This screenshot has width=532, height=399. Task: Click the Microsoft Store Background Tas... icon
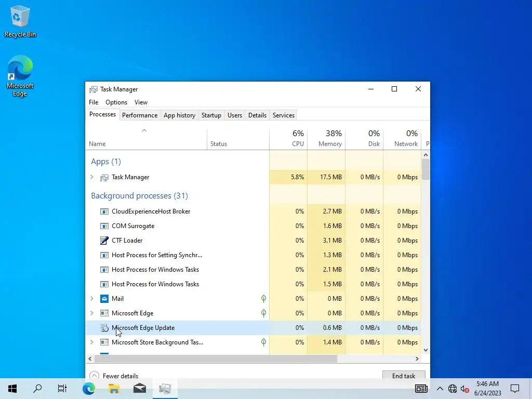click(104, 342)
